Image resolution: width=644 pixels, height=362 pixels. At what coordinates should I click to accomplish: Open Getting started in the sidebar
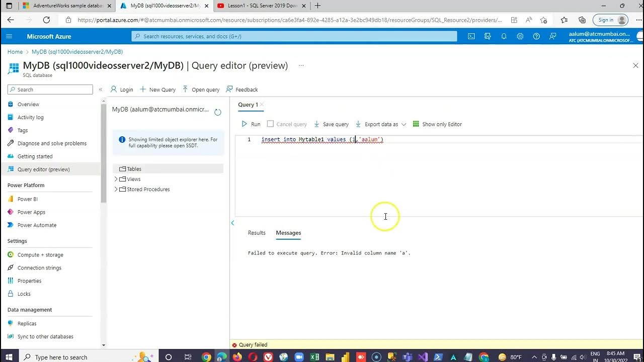pos(35,156)
